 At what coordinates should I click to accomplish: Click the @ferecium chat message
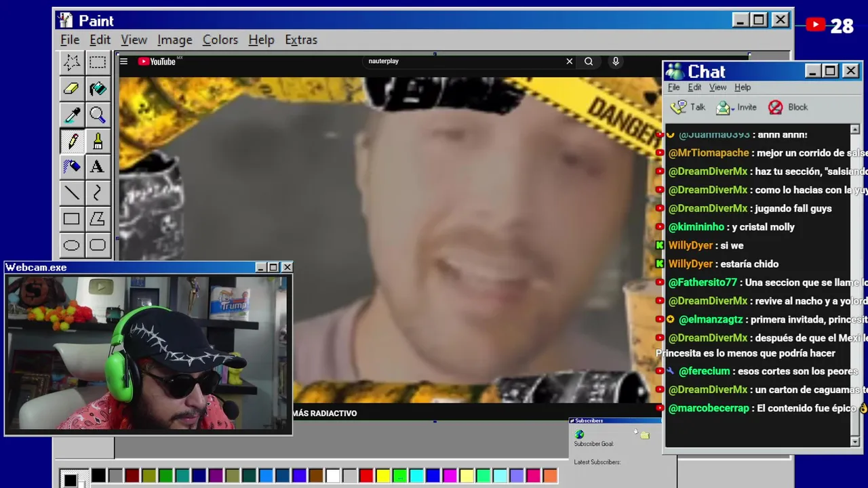(x=757, y=371)
